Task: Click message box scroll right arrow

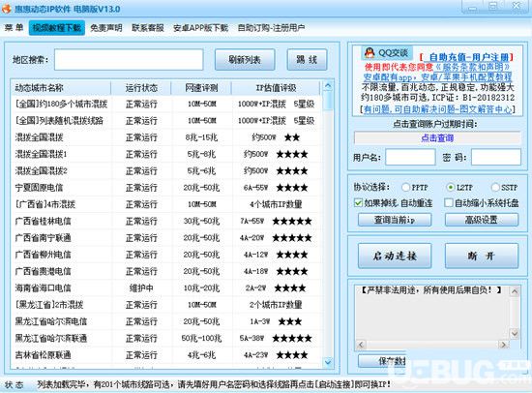Action: [504, 345]
